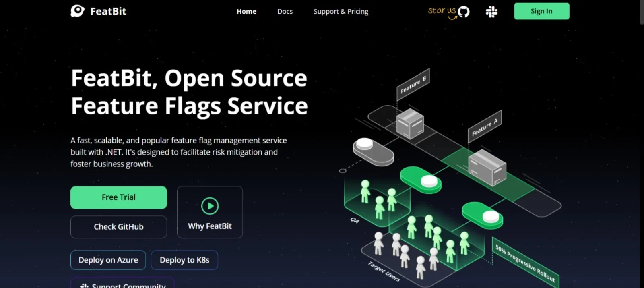
Task: Start the Free Trial
Action: click(119, 197)
